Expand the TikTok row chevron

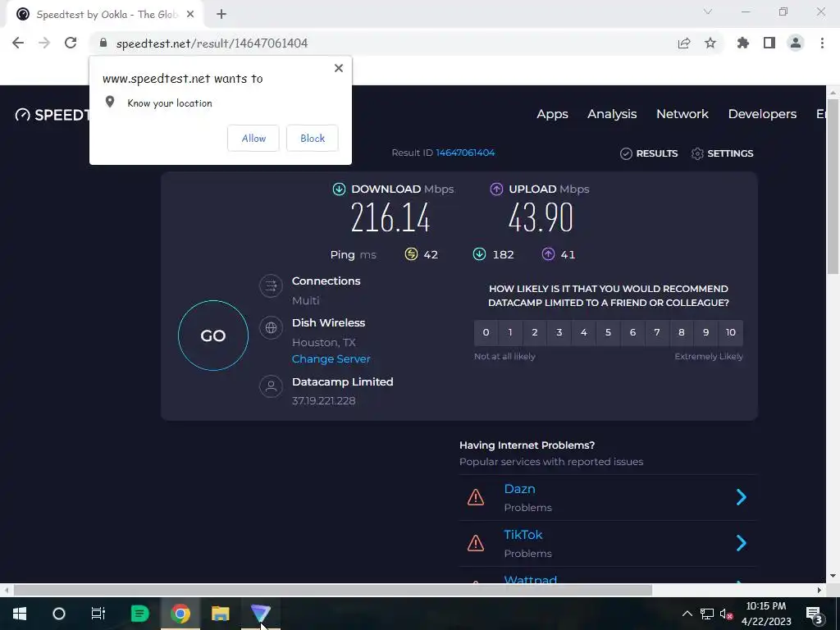[742, 543]
